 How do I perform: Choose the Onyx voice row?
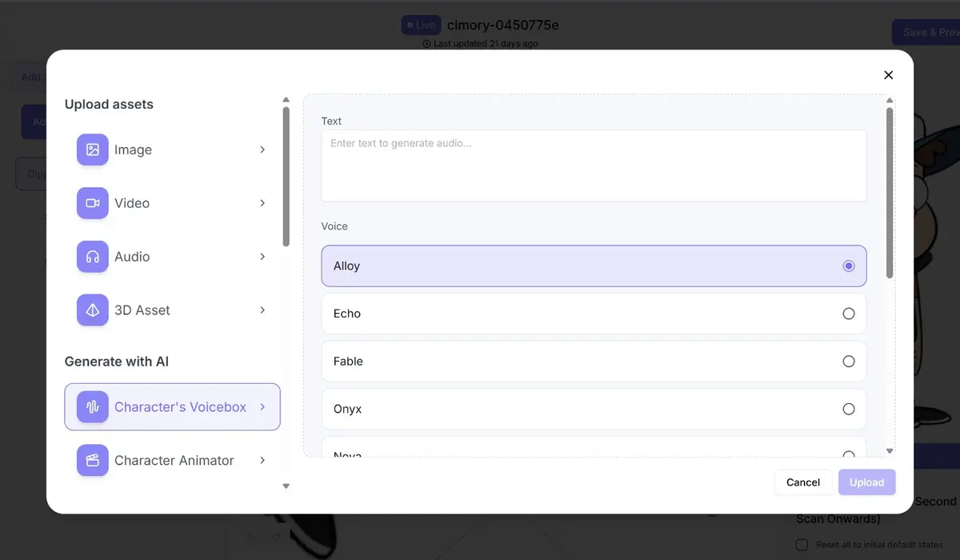[x=594, y=409]
